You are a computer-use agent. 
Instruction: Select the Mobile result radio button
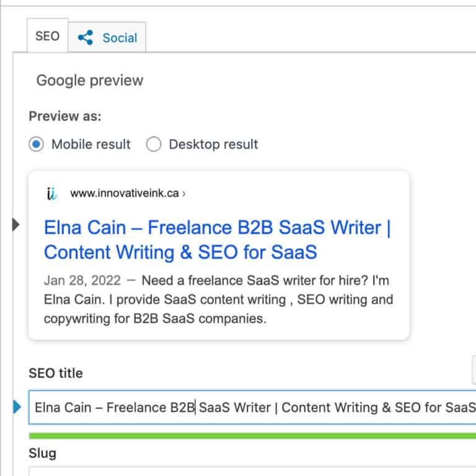(x=37, y=144)
